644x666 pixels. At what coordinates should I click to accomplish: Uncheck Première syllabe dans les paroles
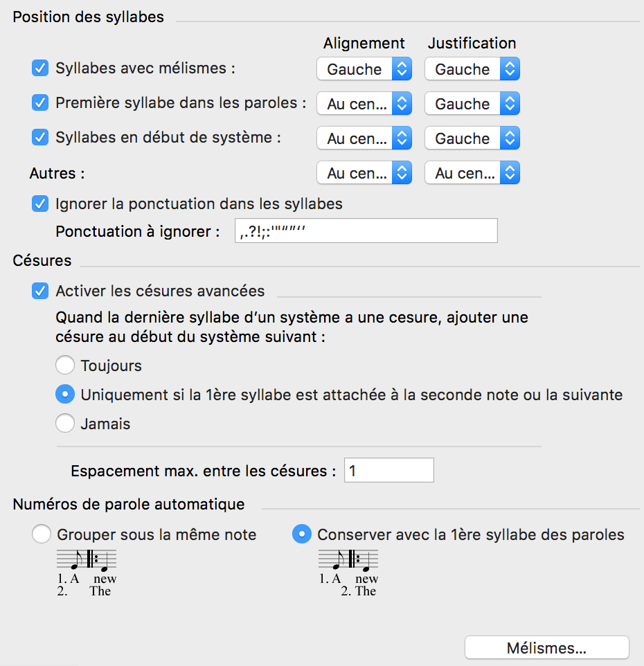(x=40, y=103)
